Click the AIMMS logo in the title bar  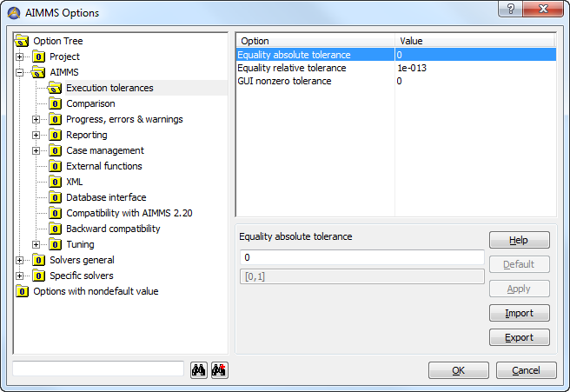click(x=14, y=13)
